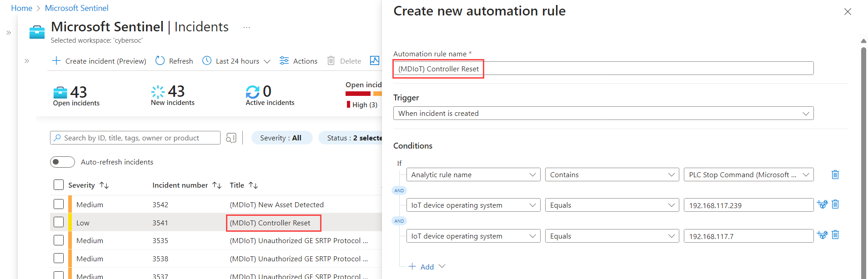Edit the 192.168.117.7 value field

coord(749,236)
